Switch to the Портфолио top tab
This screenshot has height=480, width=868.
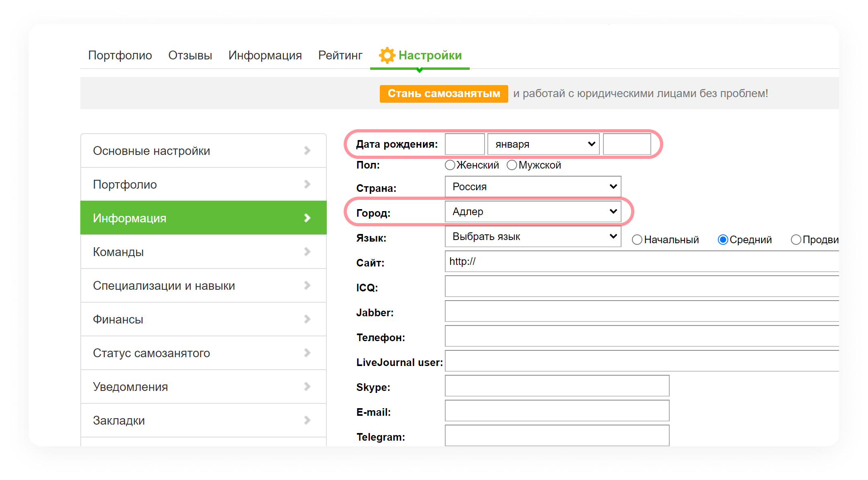click(120, 55)
